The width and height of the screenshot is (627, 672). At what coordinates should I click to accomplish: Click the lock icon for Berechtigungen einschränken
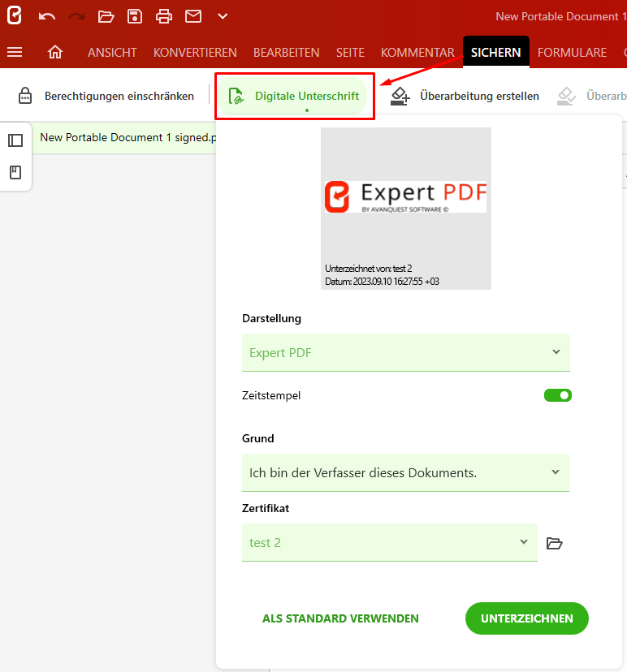[x=25, y=96]
